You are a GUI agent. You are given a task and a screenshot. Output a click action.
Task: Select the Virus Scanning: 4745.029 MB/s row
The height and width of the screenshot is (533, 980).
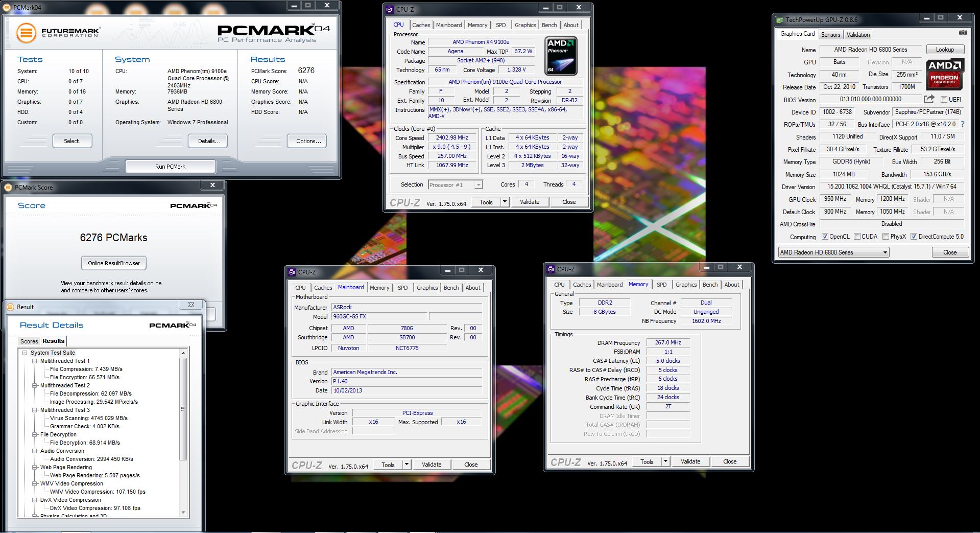click(x=88, y=418)
